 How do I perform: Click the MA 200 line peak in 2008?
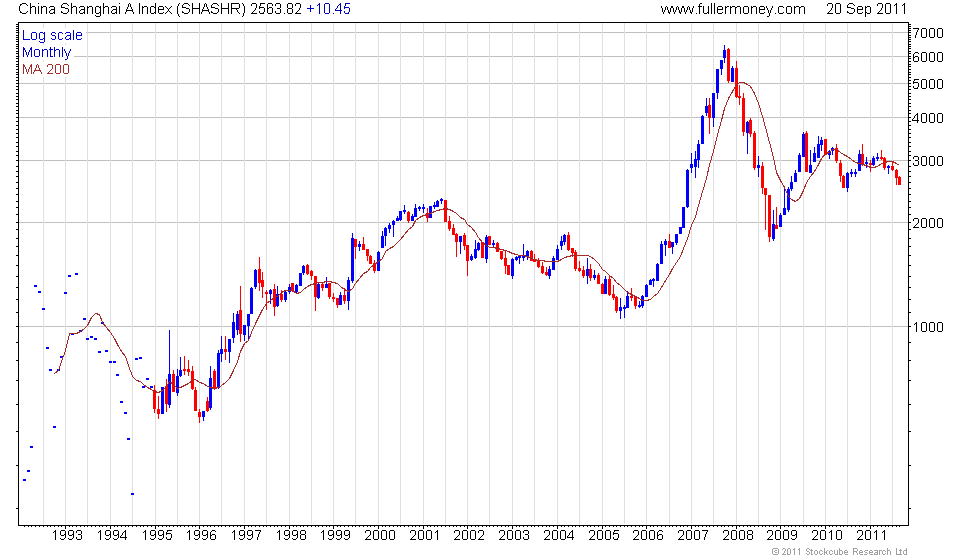point(741,83)
